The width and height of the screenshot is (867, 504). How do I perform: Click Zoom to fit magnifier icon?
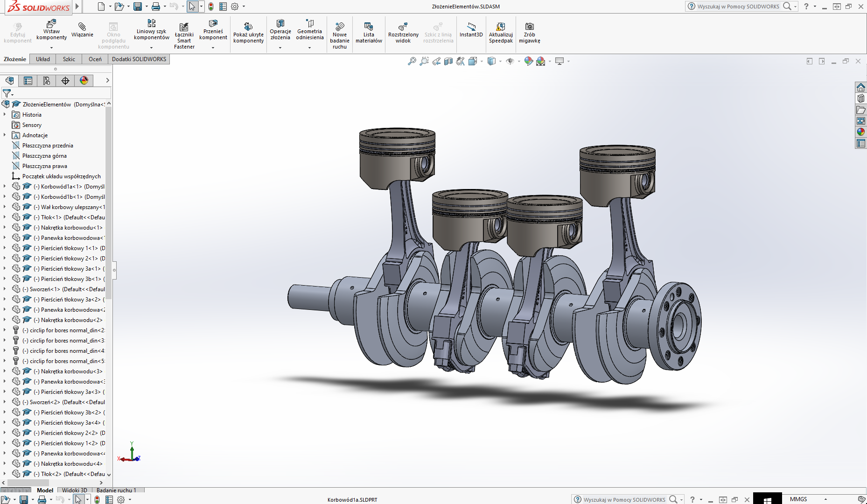pos(412,61)
